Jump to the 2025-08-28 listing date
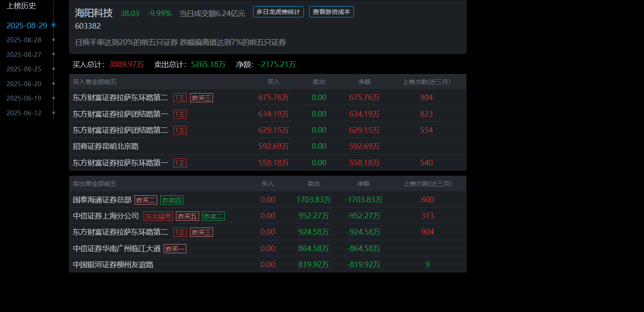 coord(24,40)
